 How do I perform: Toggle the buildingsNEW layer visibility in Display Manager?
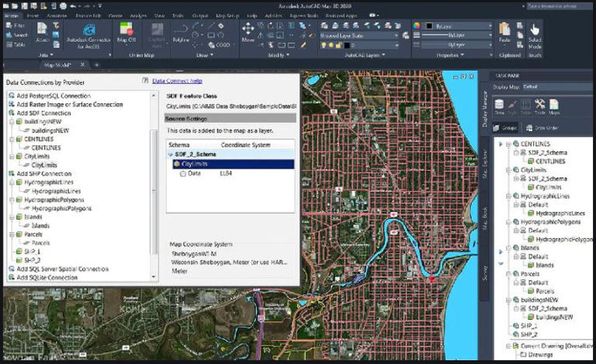pyautogui.click(x=516, y=300)
